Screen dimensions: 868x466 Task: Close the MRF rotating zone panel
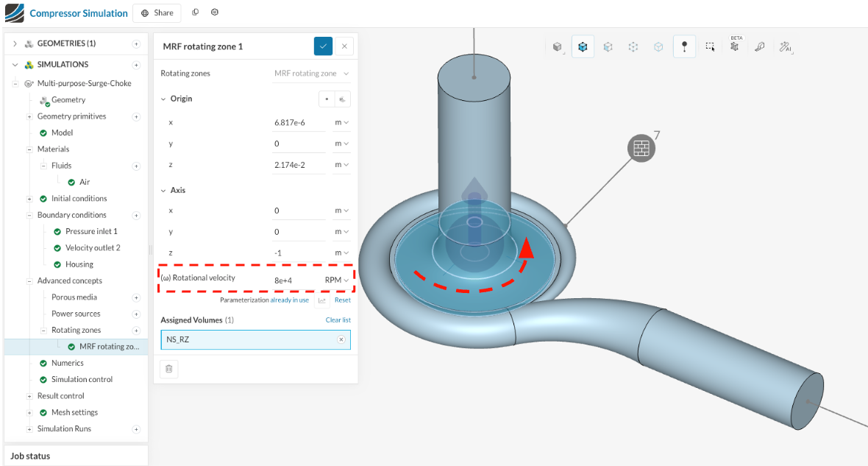tap(344, 46)
